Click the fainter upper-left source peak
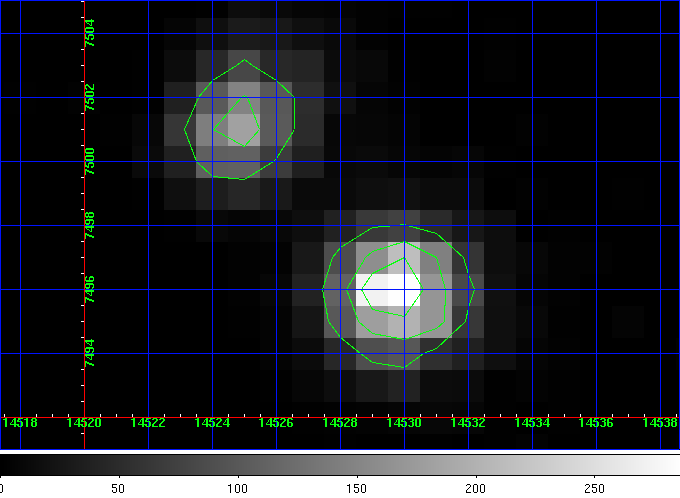Screen dimensions: 680x498 point(244,130)
